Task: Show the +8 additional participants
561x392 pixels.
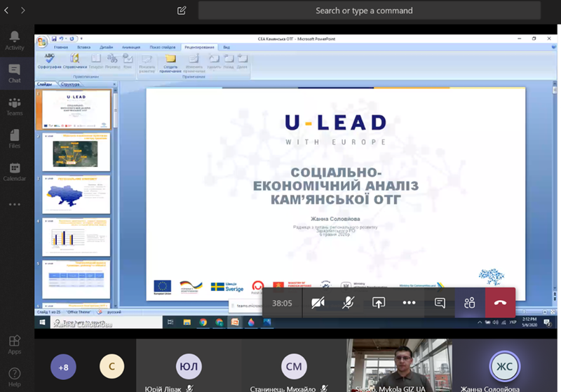Action: pos(63,367)
